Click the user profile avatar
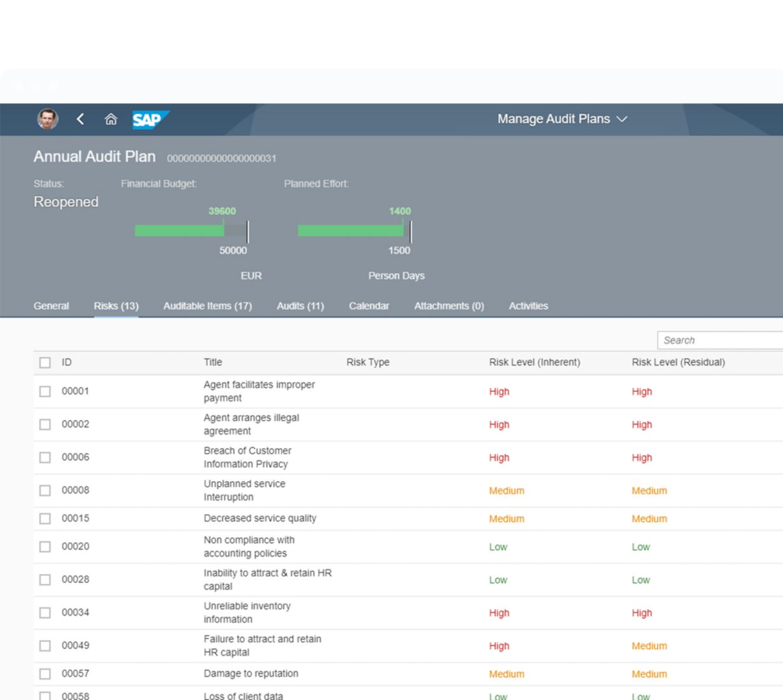 [47, 119]
